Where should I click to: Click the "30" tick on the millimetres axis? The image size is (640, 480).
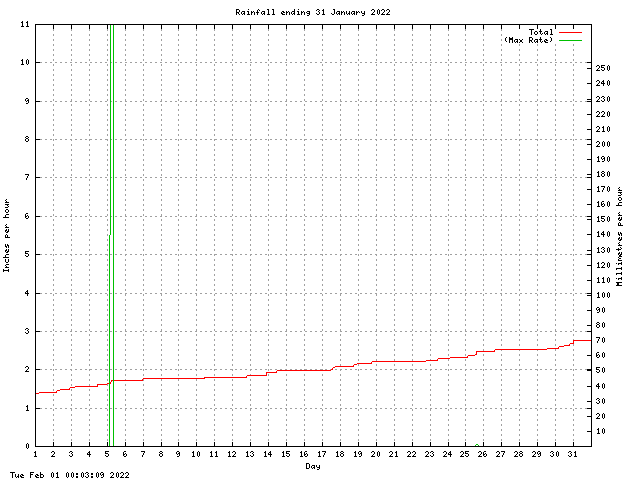600,401
